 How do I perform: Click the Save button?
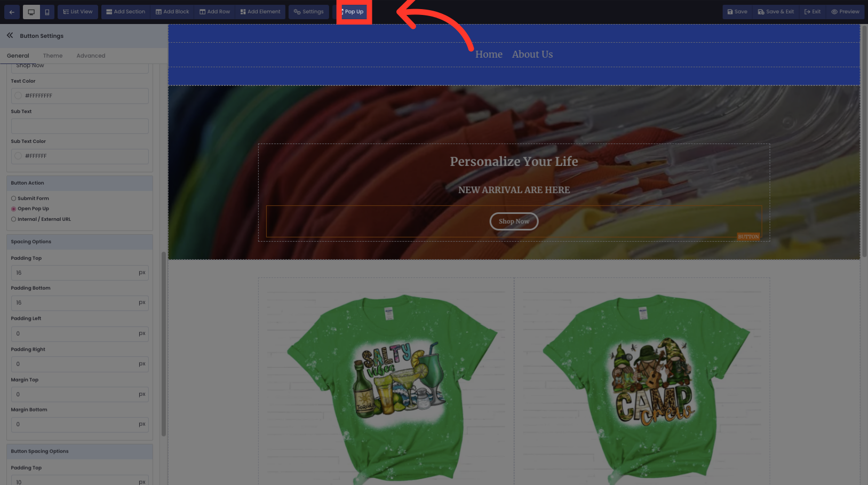tap(737, 12)
